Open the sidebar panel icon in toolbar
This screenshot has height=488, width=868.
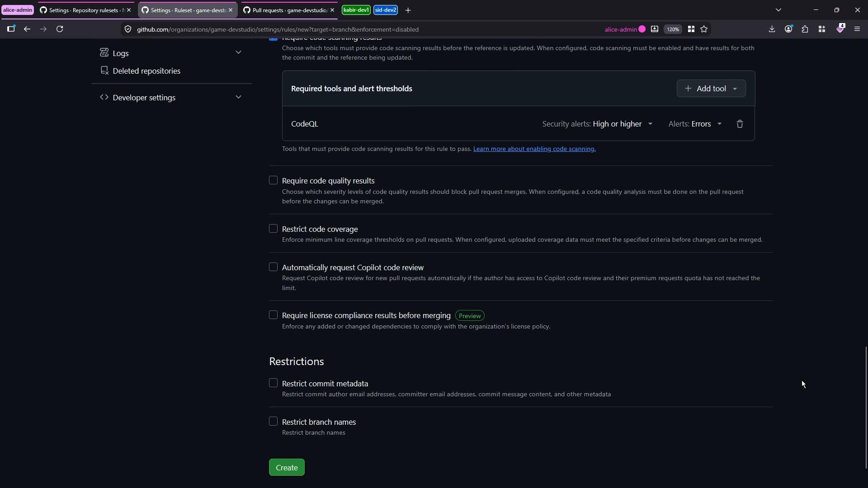click(x=11, y=29)
